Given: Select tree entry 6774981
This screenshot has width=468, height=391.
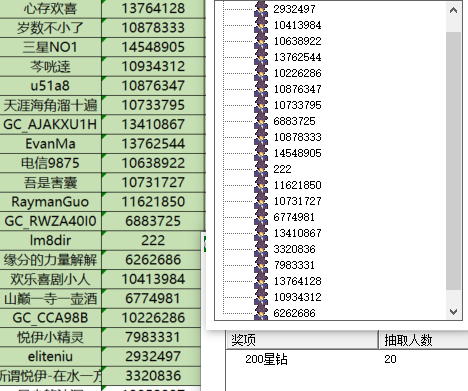Looking at the screenshot, I should 294,217.
